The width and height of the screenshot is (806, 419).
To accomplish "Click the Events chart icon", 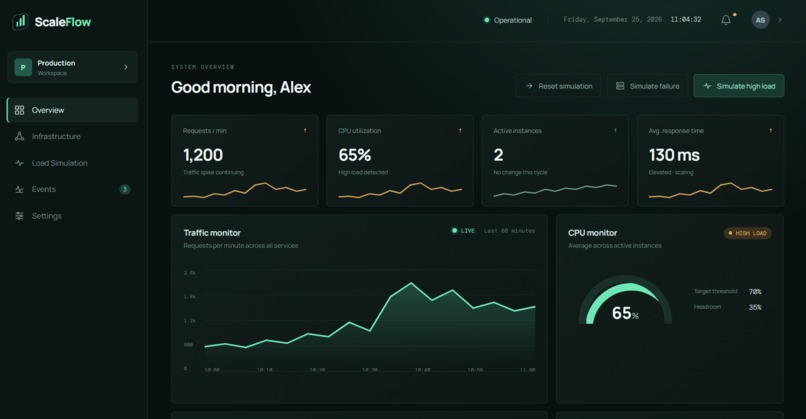I will pyautogui.click(x=20, y=189).
